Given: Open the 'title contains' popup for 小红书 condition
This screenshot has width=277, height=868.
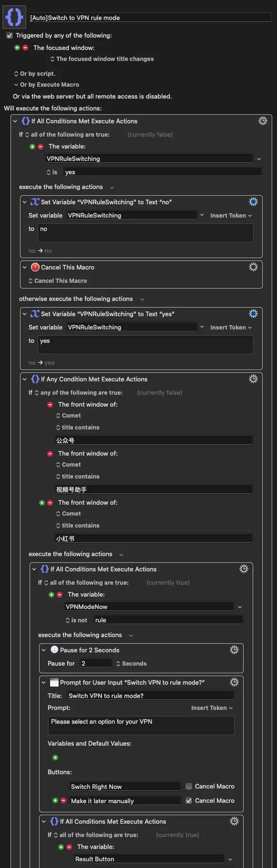Looking at the screenshot, I should pyautogui.click(x=78, y=526).
